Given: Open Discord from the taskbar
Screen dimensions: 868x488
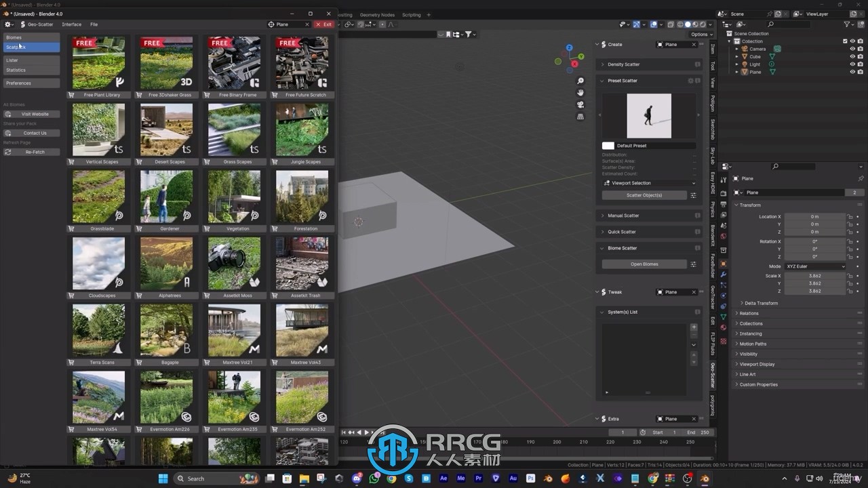Looking at the screenshot, I should coord(357,479).
